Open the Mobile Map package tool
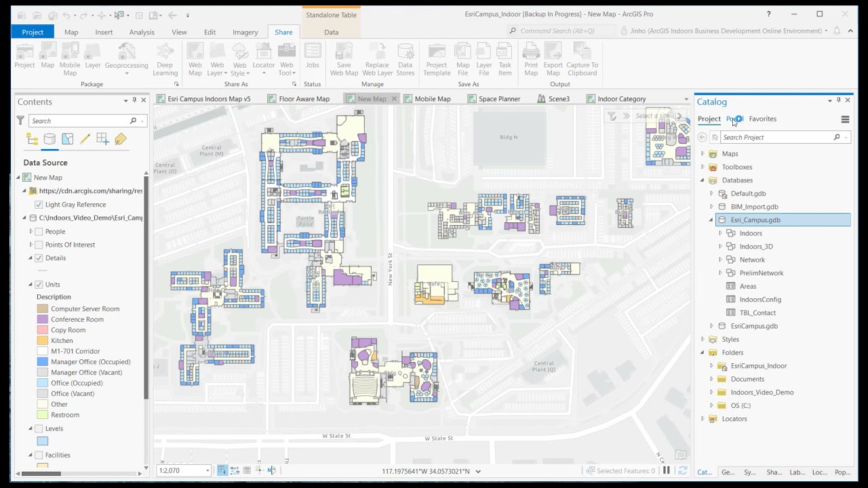Image resolution: width=868 pixels, height=488 pixels. 70,60
